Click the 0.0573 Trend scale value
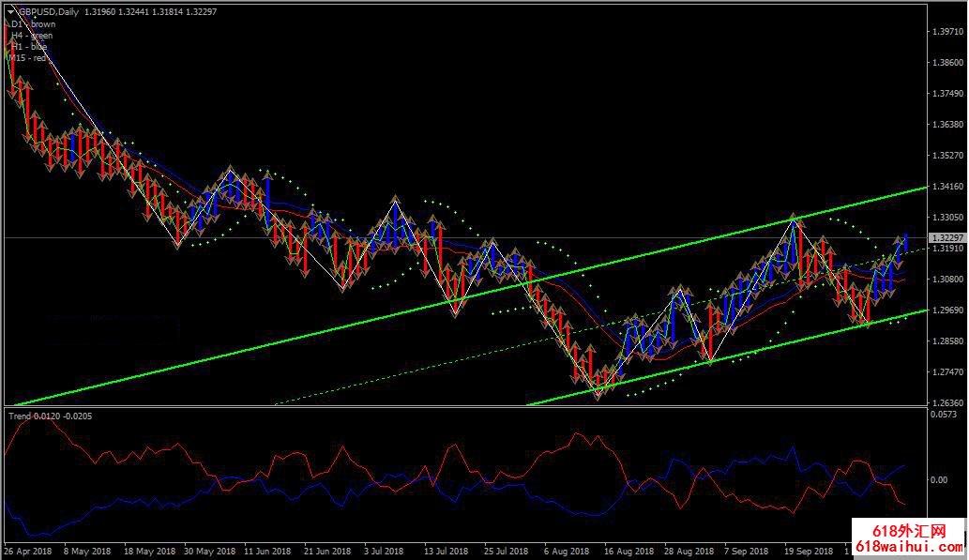The height and width of the screenshot is (560, 969). (946, 414)
